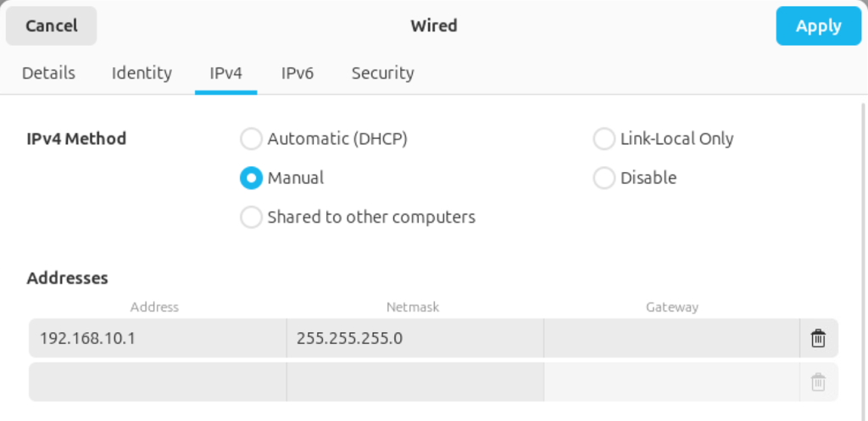Select Automatic (DHCP) method
This screenshot has width=868, height=421.
252,139
